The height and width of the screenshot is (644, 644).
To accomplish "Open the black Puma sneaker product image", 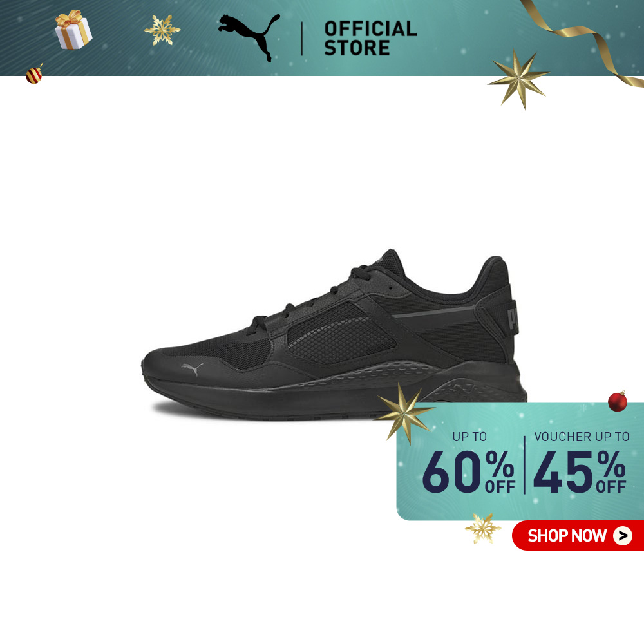I will (x=334, y=334).
